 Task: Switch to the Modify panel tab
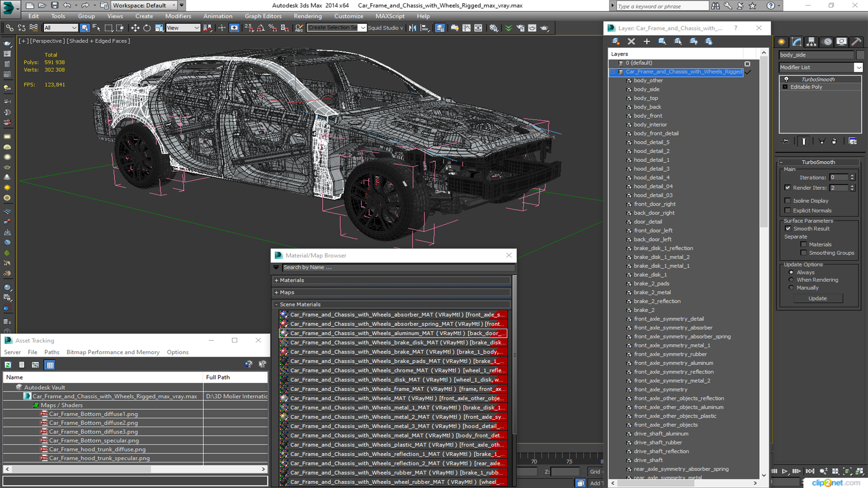click(x=797, y=42)
